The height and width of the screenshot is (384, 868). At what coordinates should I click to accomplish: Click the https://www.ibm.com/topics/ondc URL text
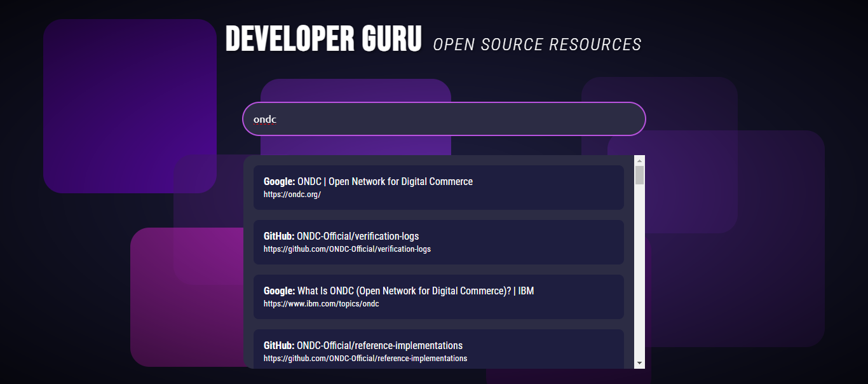coord(321,304)
